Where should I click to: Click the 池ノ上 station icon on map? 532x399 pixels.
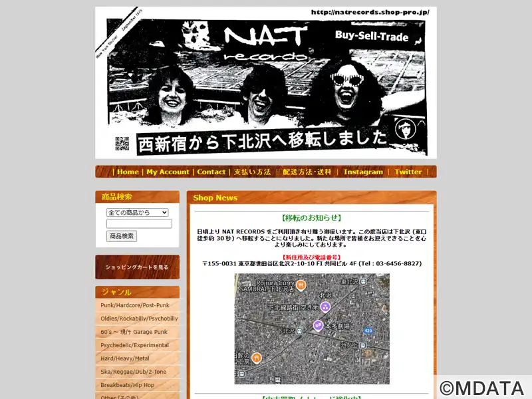[x=362, y=345]
